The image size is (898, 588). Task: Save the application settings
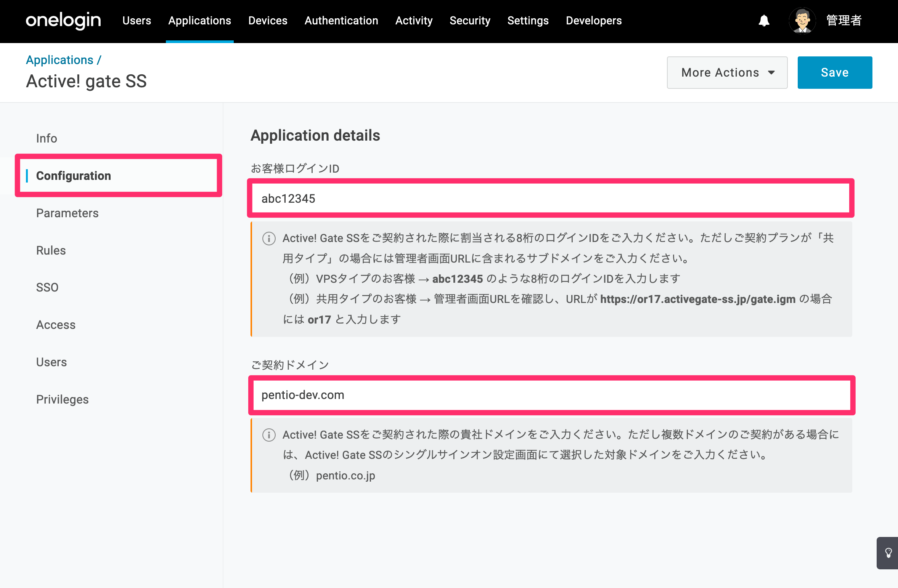[x=835, y=72]
